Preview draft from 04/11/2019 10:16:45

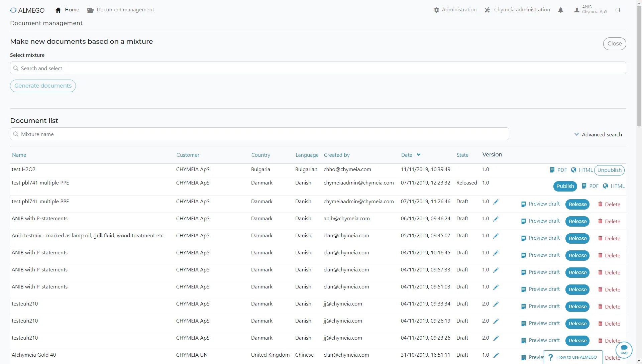[x=540, y=255]
